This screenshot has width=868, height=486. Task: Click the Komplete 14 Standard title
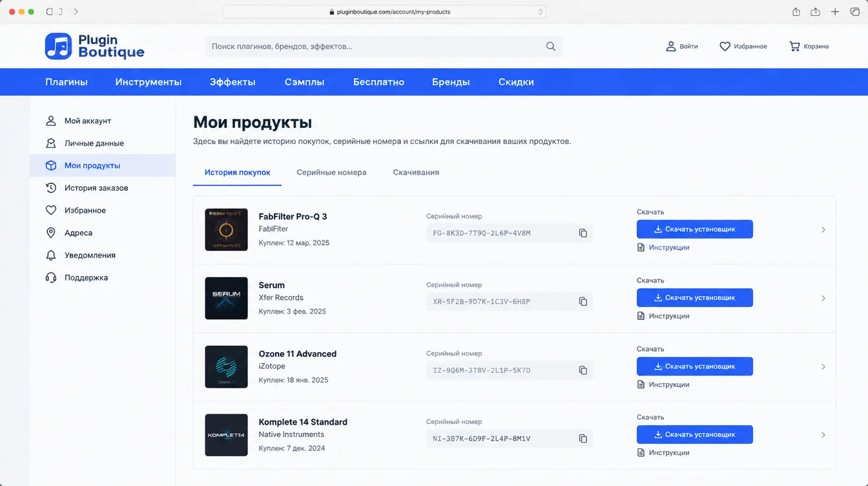[303, 422]
